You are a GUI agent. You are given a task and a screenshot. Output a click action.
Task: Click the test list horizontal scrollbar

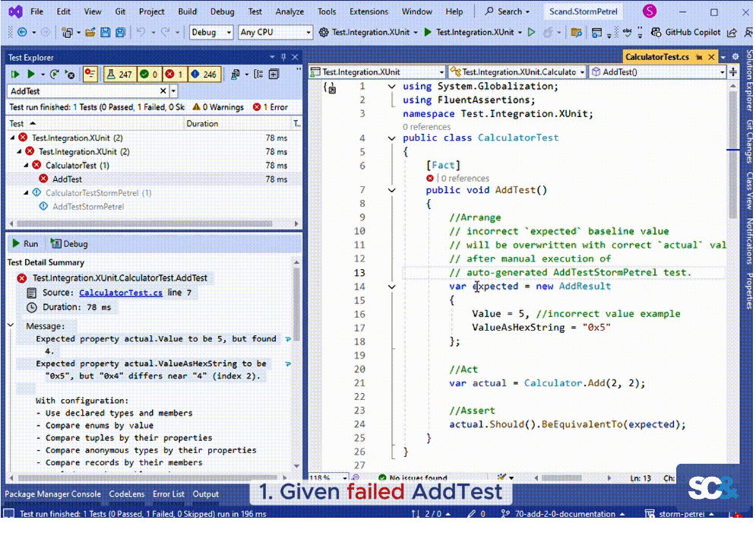coord(144,224)
